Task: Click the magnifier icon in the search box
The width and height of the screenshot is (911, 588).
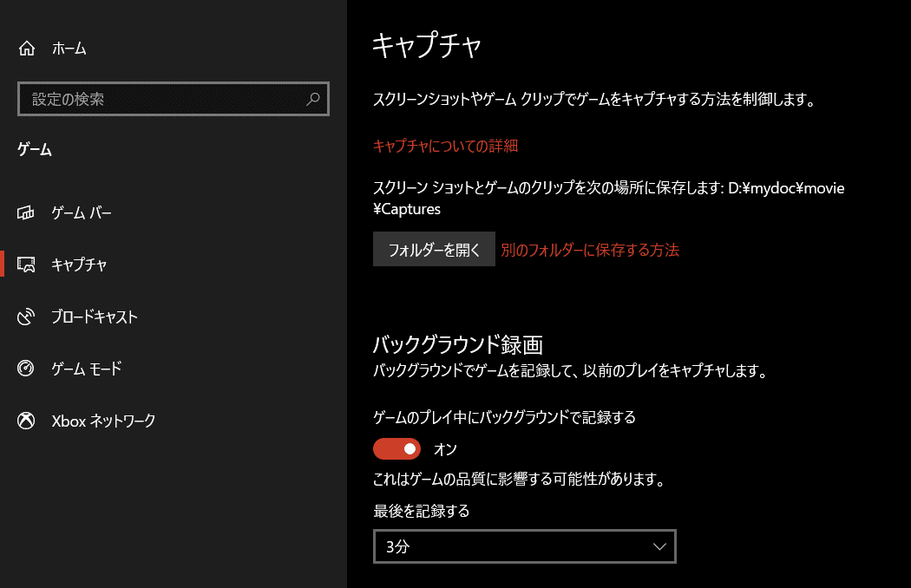Action: [x=312, y=99]
